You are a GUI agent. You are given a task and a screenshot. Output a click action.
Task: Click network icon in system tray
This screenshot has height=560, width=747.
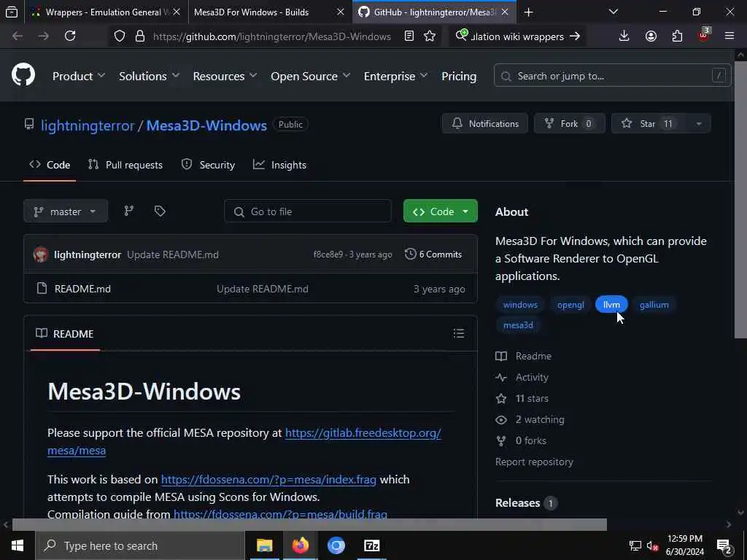(635, 545)
